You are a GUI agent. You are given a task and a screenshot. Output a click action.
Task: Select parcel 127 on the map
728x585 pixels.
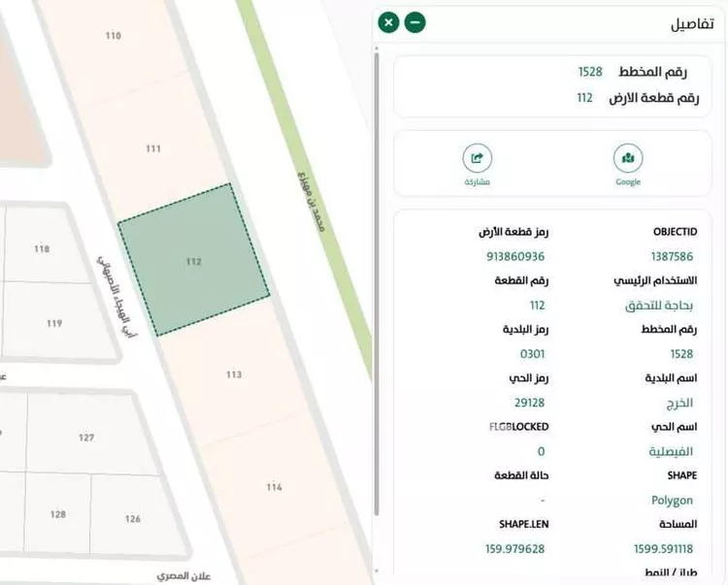(86, 438)
